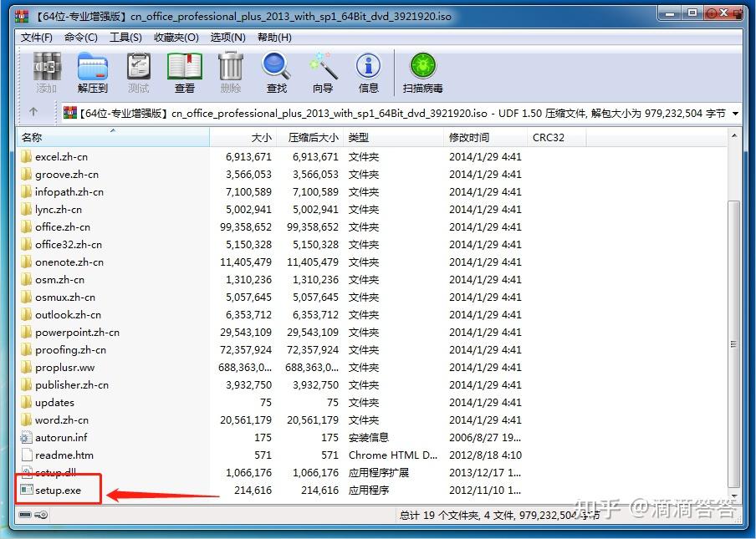Select the groove.zh-cn row
Image resolution: width=756 pixels, height=539 pixels.
click(371, 174)
